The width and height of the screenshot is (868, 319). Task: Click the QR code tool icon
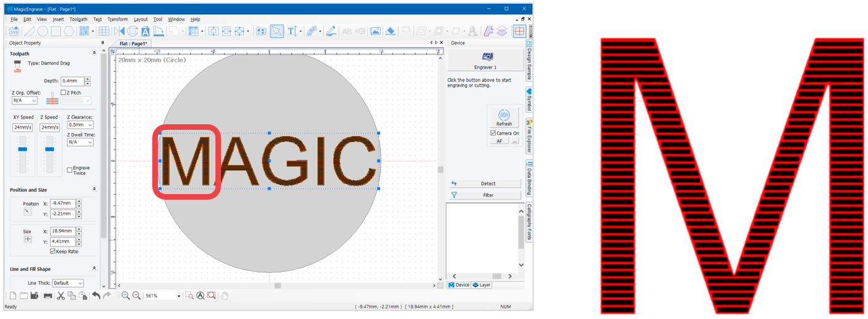coord(84,31)
